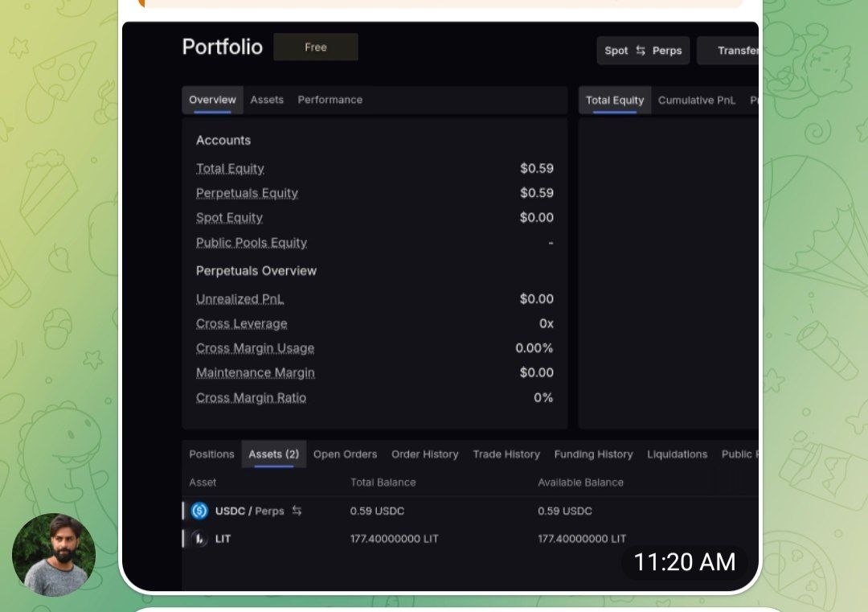Click the Spot to Perps swap arrows

[641, 51]
